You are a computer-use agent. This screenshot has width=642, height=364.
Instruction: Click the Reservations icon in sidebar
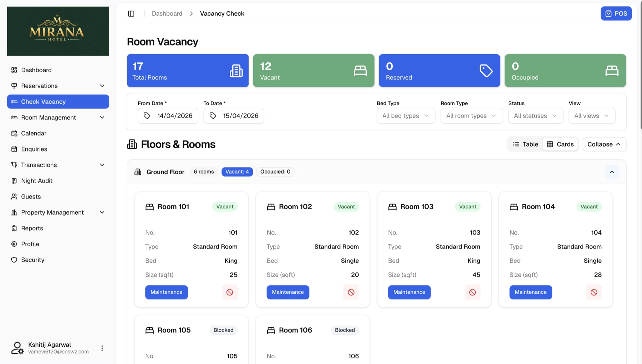click(14, 86)
